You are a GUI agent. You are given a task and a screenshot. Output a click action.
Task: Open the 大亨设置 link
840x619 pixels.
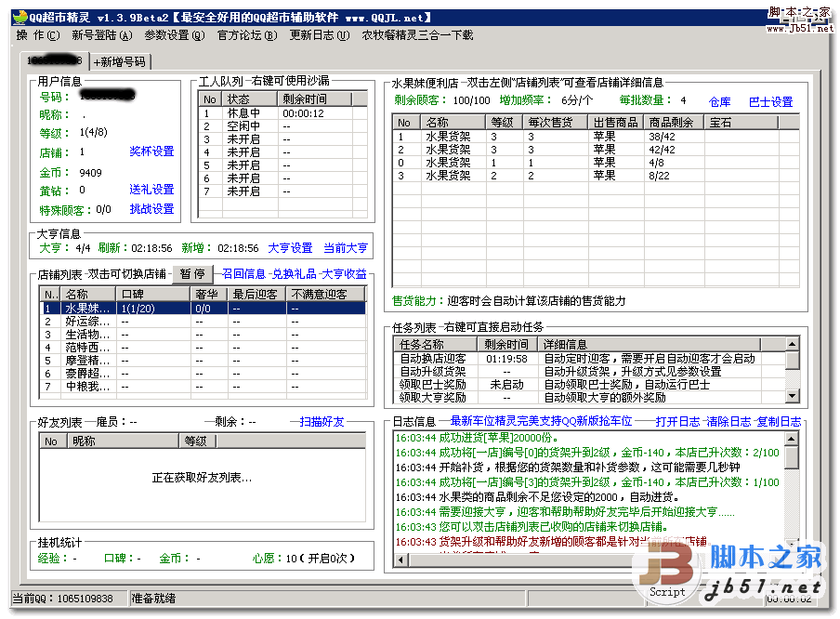290,248
